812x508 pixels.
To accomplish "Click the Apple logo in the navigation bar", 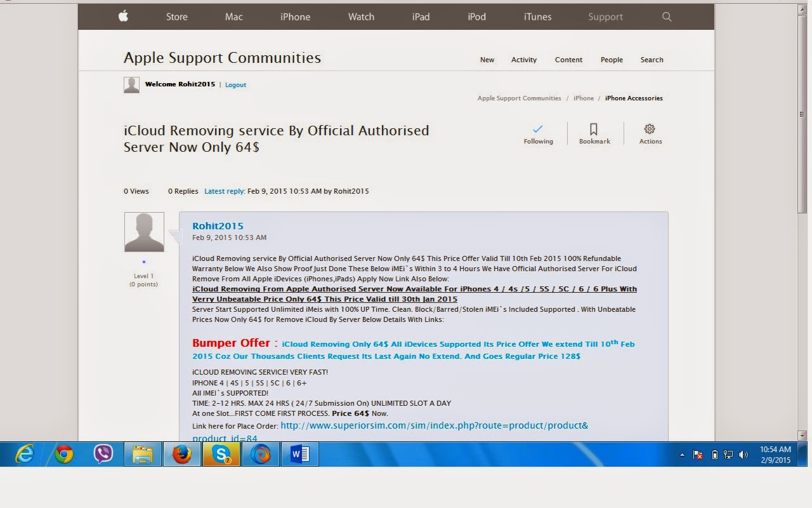I will [x=123, y=17].
